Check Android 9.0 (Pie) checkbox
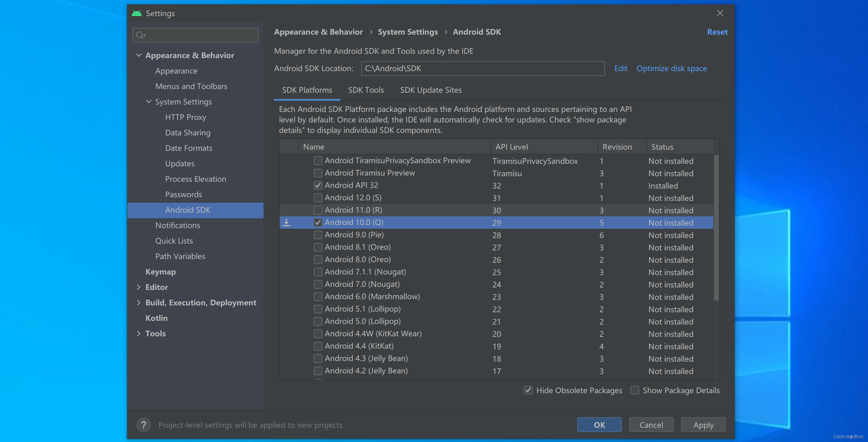 point(318,235)
